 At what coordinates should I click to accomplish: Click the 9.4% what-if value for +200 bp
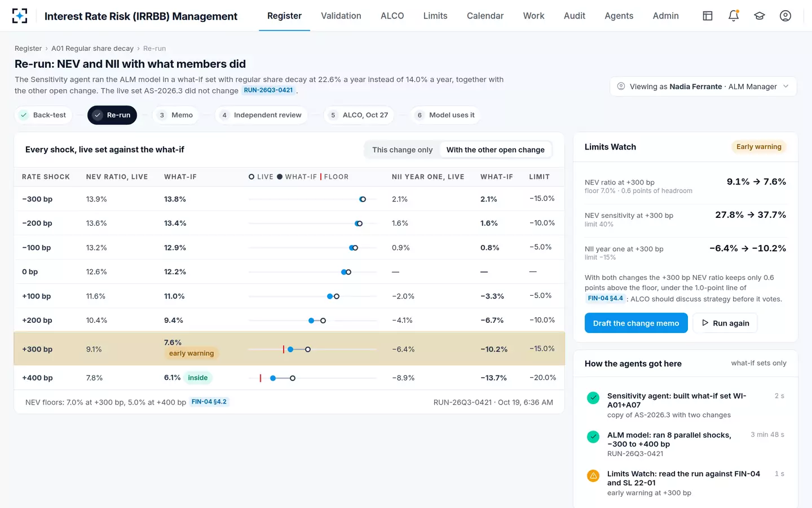tap(174, 320)
